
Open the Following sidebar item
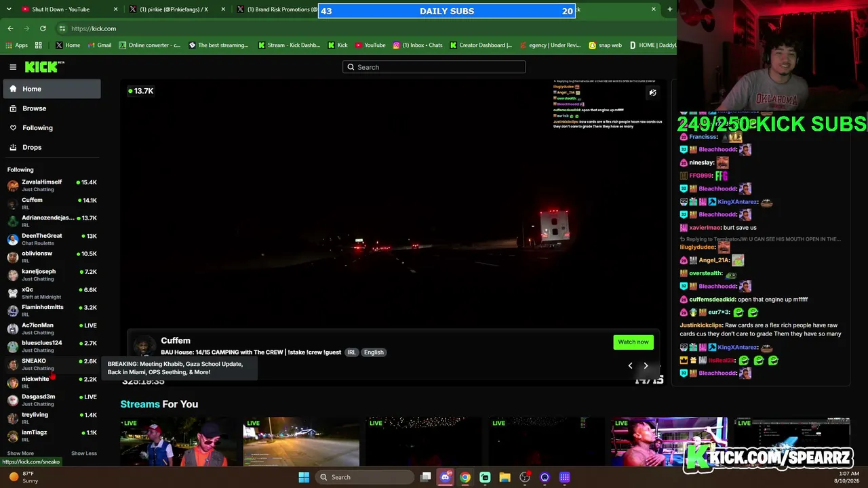(52, 127)
